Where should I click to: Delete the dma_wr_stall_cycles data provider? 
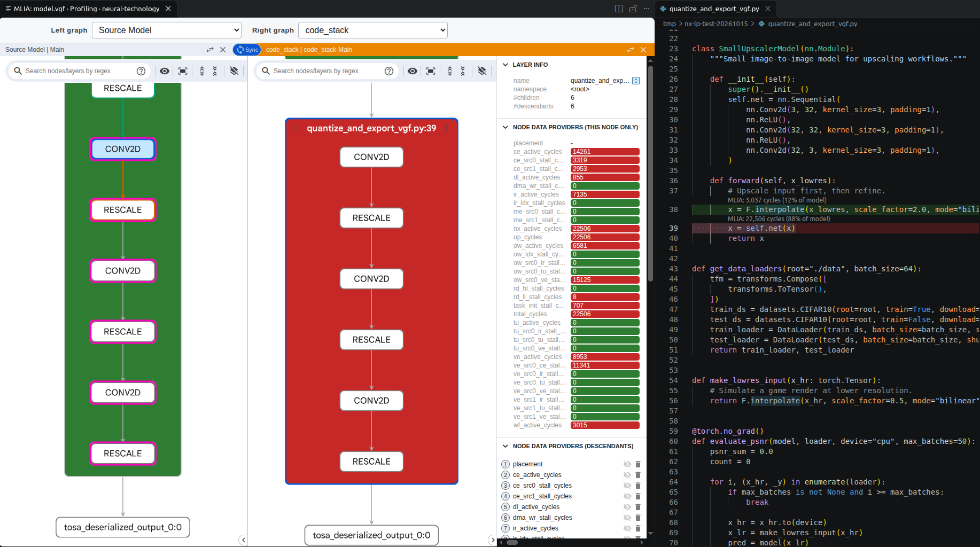click(x=638, y=518)
